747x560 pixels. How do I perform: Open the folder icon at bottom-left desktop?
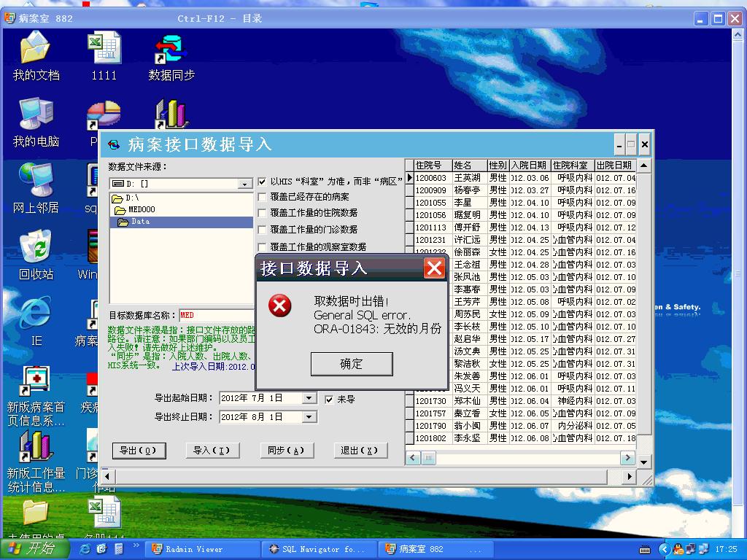pos(36,514)
